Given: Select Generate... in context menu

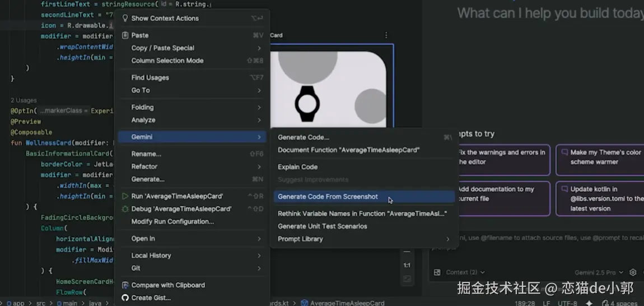Looking at the screenshot, I should 192,179.
